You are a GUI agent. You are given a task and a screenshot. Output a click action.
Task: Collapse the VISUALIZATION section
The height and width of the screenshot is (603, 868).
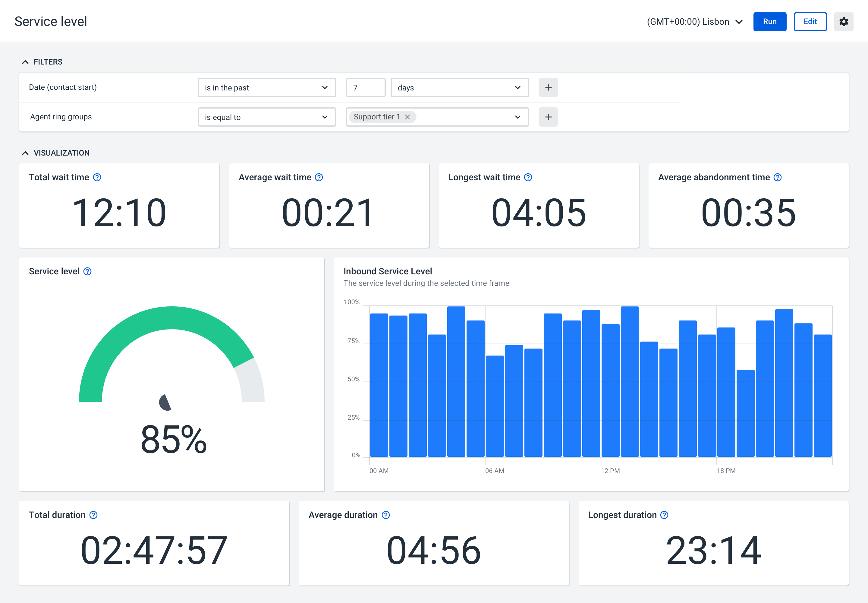point(25,153)
